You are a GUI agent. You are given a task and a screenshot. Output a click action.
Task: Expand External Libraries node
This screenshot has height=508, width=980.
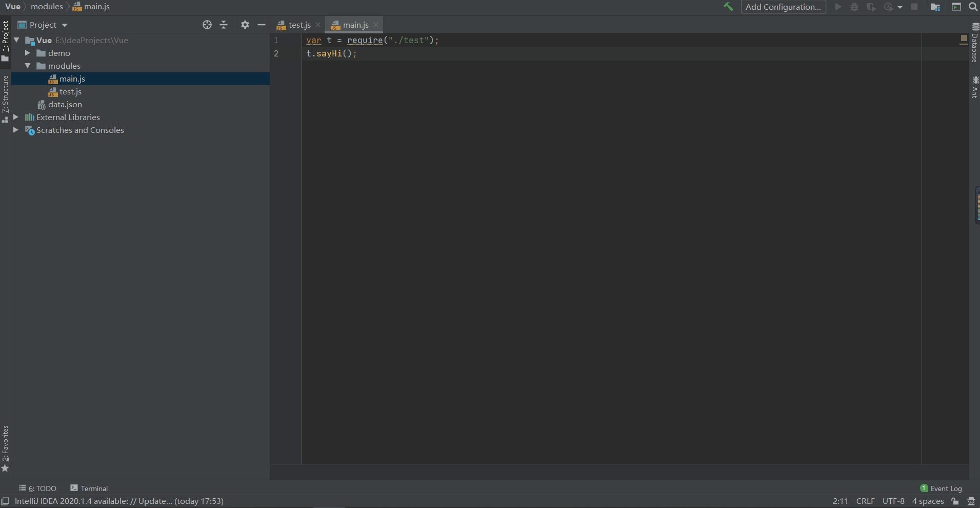pyautogui.click(x=16, y=117)
